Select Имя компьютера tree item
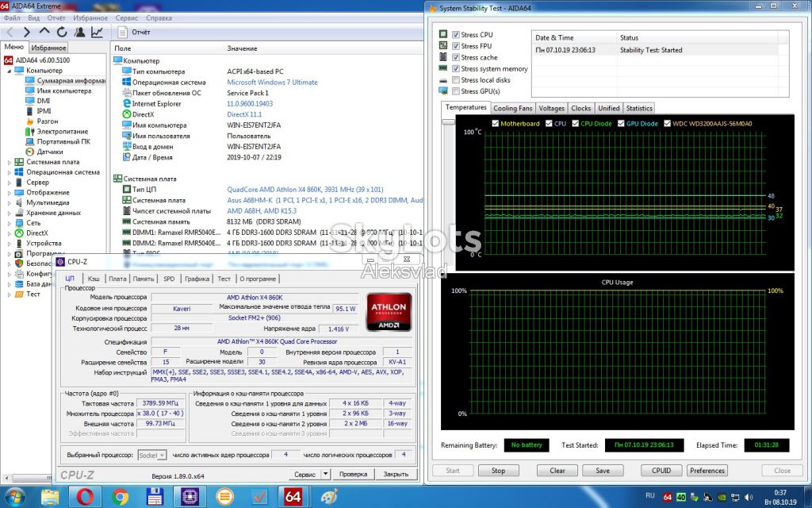812x508 pixels. tap(59, 90)
